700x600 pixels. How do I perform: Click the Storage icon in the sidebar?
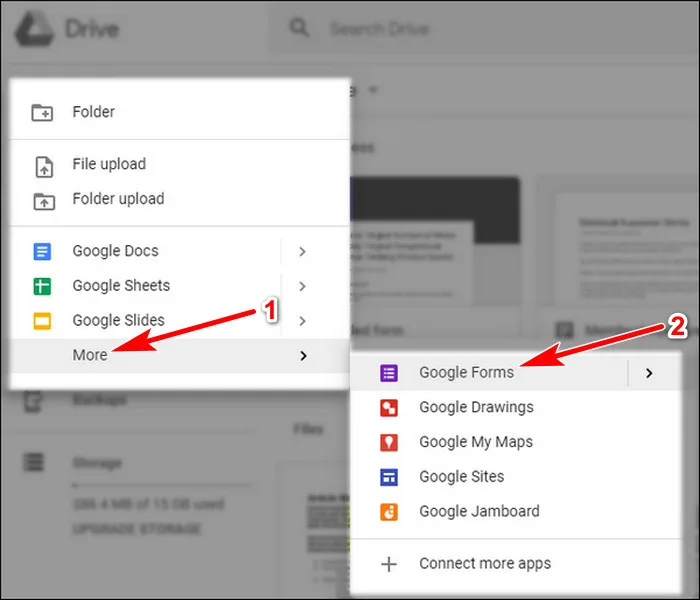tap(33, 462)
